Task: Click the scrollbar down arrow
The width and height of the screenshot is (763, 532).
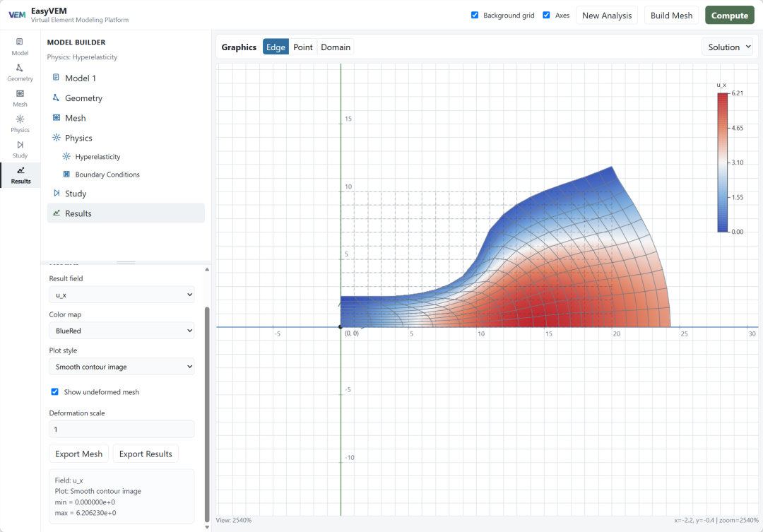Action: (207, 526)
